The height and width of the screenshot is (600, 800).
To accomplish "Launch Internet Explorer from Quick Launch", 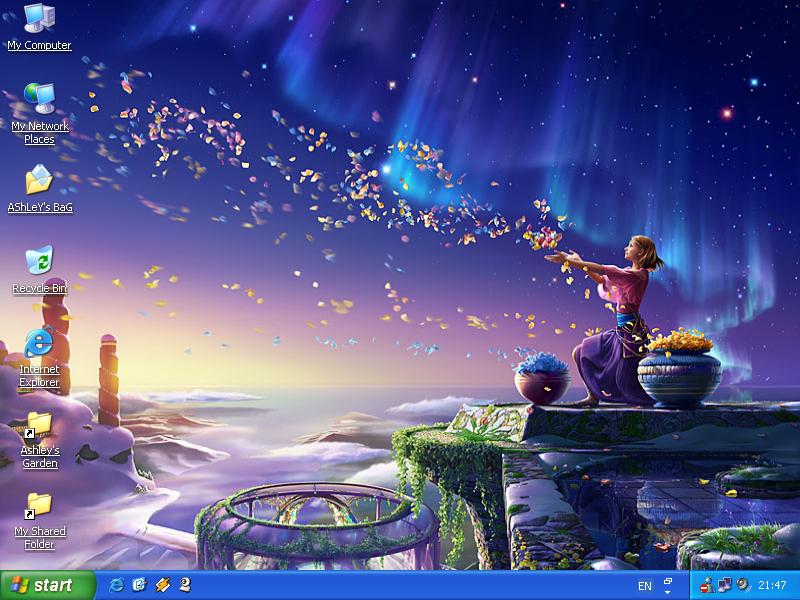I will pos(116,585).
